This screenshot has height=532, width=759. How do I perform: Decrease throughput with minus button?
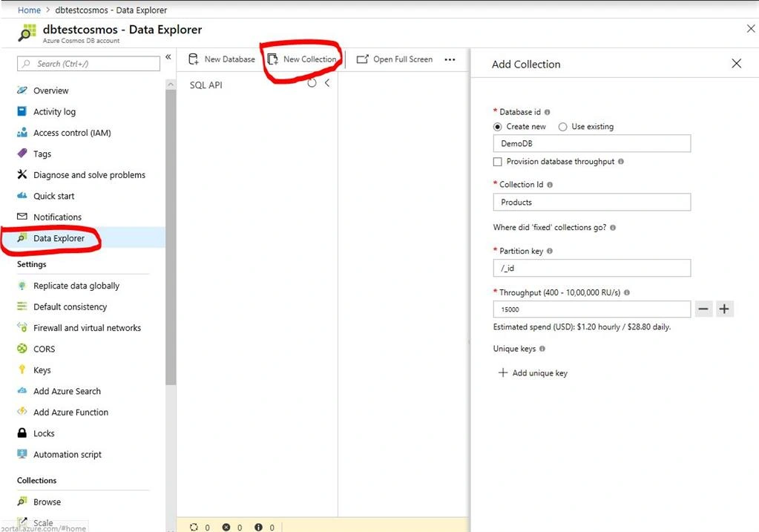click(x=704, y=309)
